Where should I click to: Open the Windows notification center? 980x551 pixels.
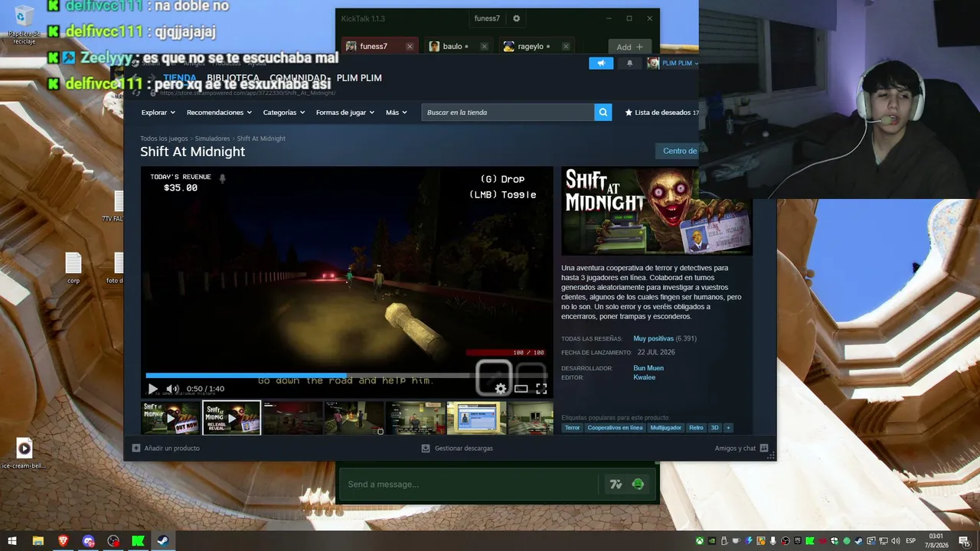pyautogui.click(x=964, y=541)
